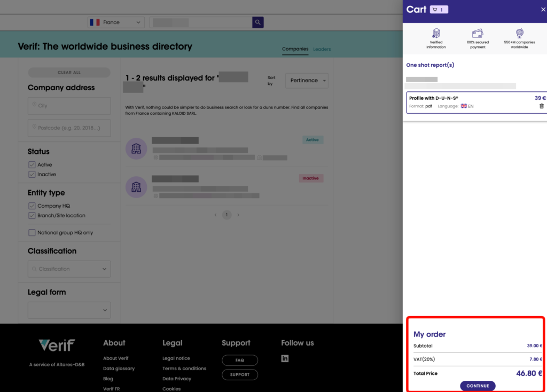This screenshot has height=392, width=547.
Task: Open the France country dropdown
Action: pos(116,22)
